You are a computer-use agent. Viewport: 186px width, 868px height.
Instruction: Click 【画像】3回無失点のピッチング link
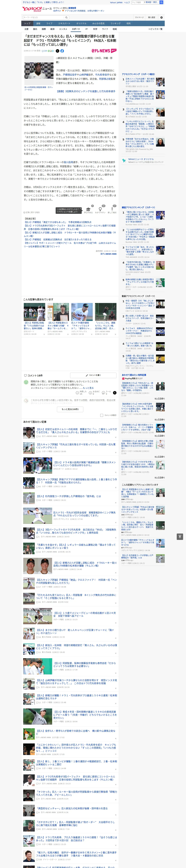click(86, 91)
